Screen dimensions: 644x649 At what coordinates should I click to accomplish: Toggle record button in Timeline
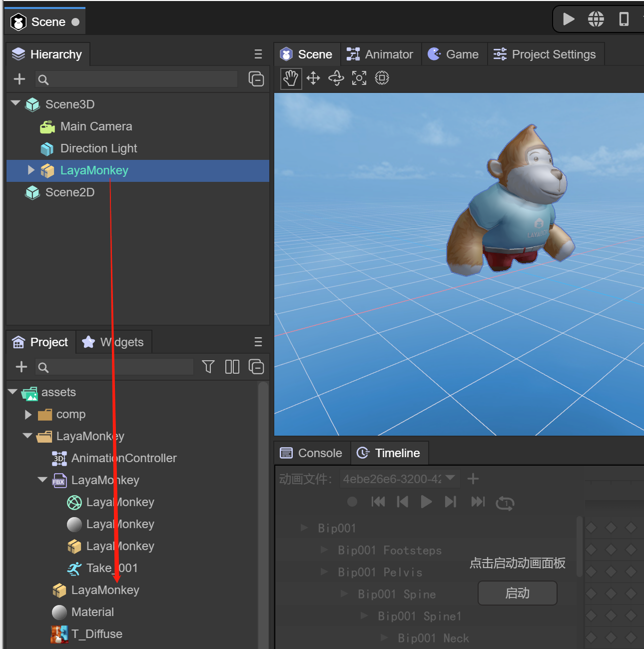coord(352,502)
